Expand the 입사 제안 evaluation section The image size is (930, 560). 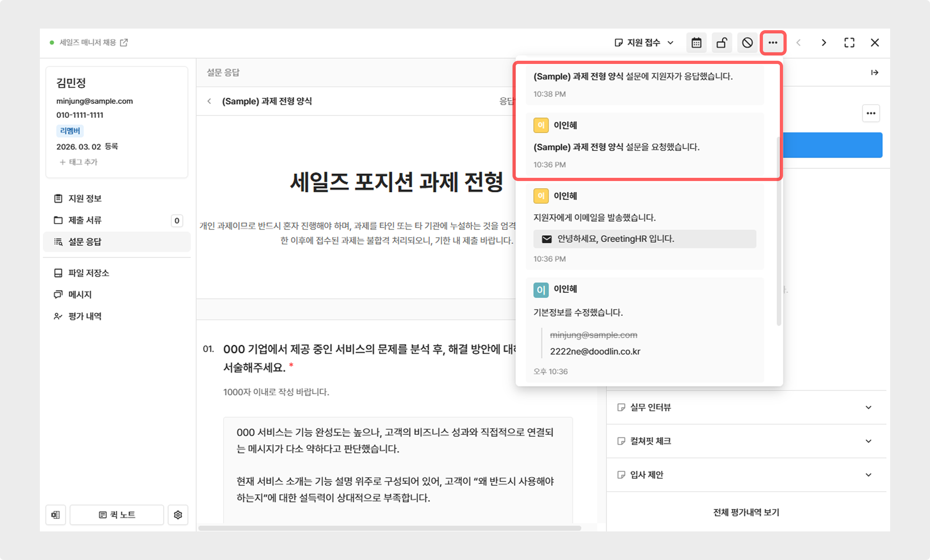pos(746,475)
